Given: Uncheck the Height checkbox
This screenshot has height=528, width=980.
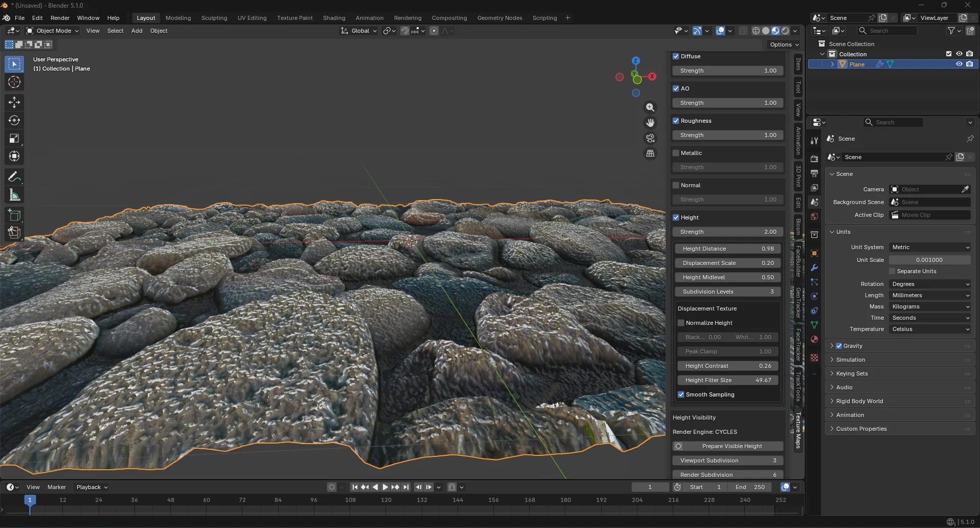Looking at the screenshot, I should [x=676, y=217].
